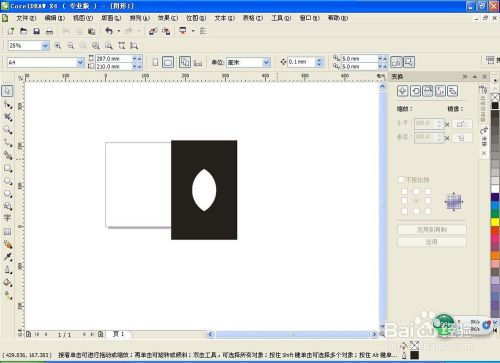Select the Text tool (字)
500x363 pixels.
point(7,218)
